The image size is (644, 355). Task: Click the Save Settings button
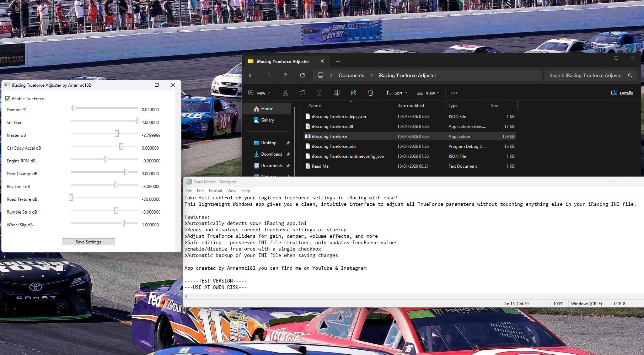pos(88,242)
